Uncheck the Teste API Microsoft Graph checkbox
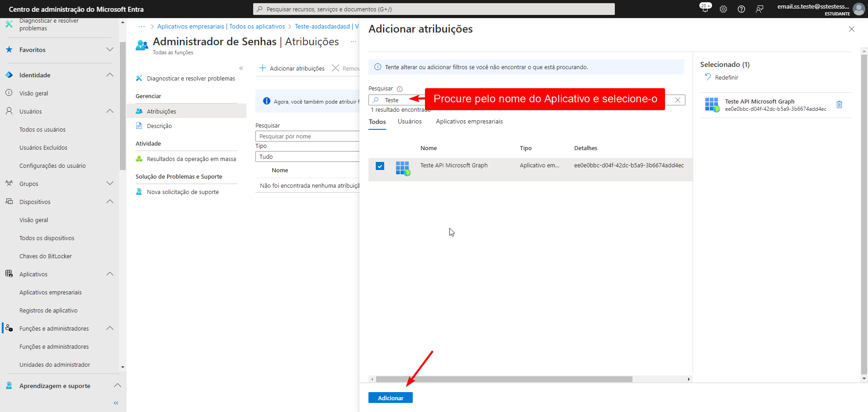 pyautogui.click(x=380, y=166)
